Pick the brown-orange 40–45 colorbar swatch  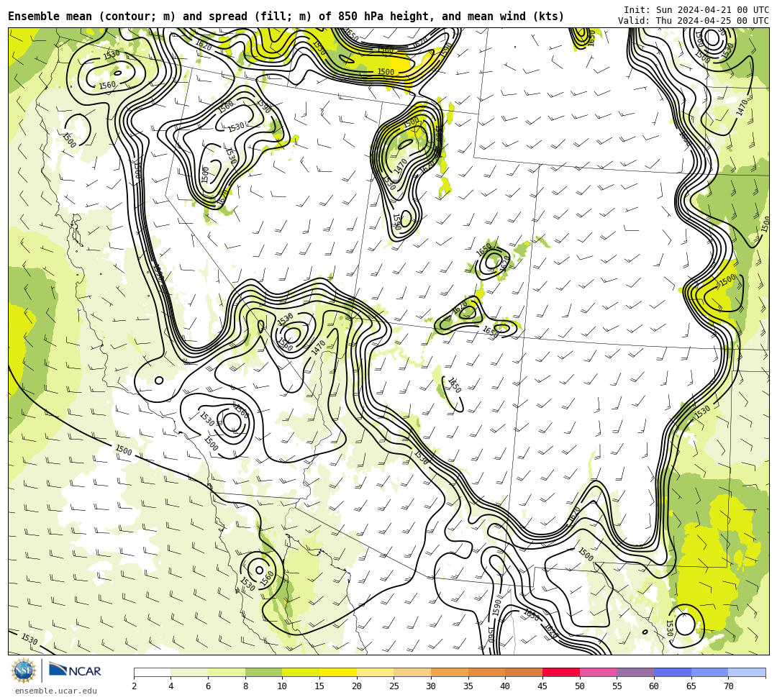tap(524, 672)
